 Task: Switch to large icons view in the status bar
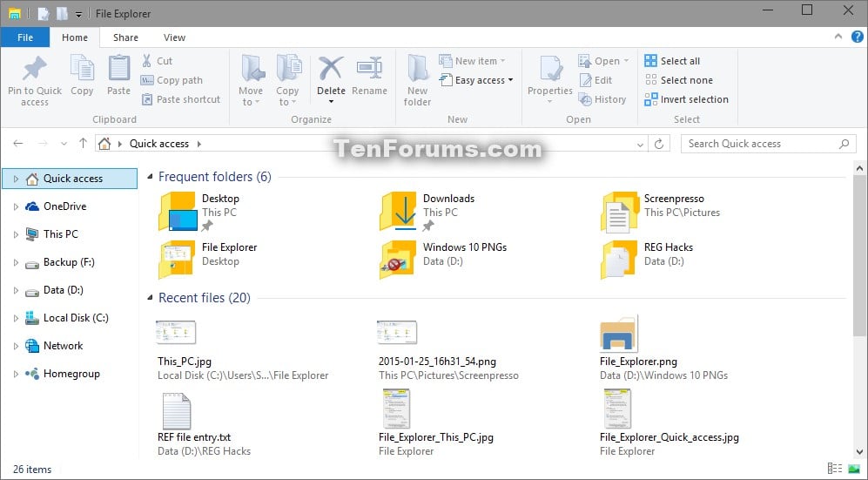coord(854,469)
